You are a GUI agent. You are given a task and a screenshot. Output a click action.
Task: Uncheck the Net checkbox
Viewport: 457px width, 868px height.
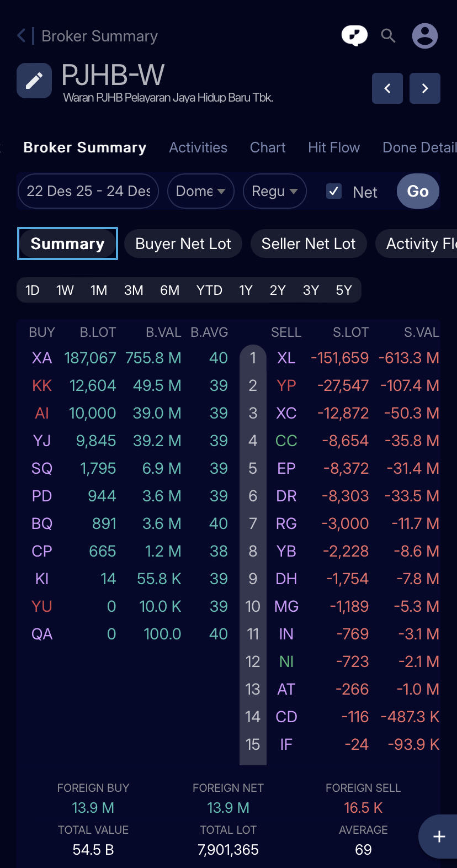[334, 191]
